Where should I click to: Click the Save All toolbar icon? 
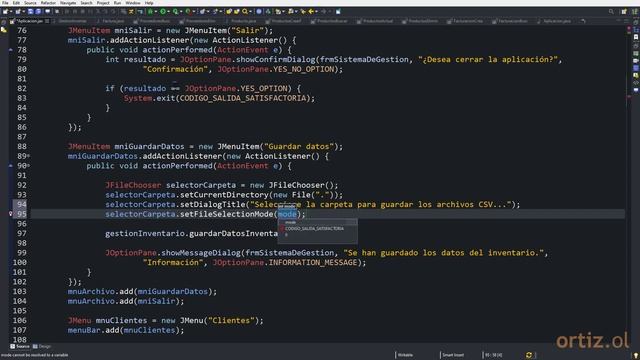(x=38, y=11)
